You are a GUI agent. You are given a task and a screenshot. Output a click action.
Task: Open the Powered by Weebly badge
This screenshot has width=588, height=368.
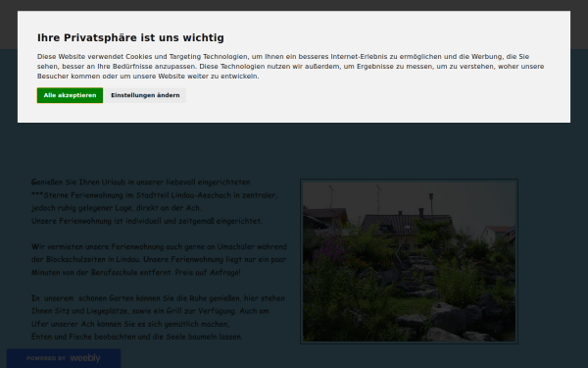coord(64,358)
